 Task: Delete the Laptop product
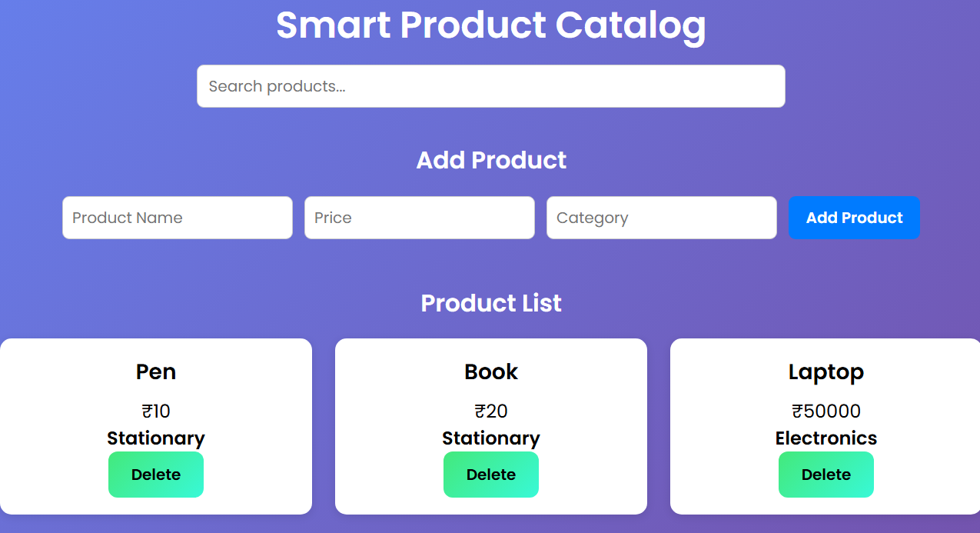826,475
